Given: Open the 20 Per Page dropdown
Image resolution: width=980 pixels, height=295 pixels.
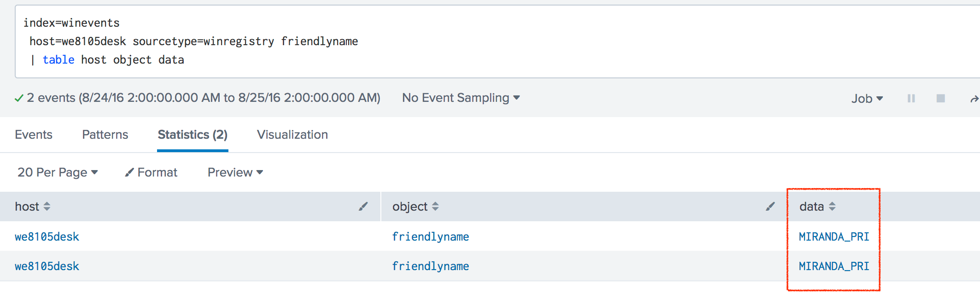Looking at the screenshot, I should pyautogui.click(x=58, y=172).
